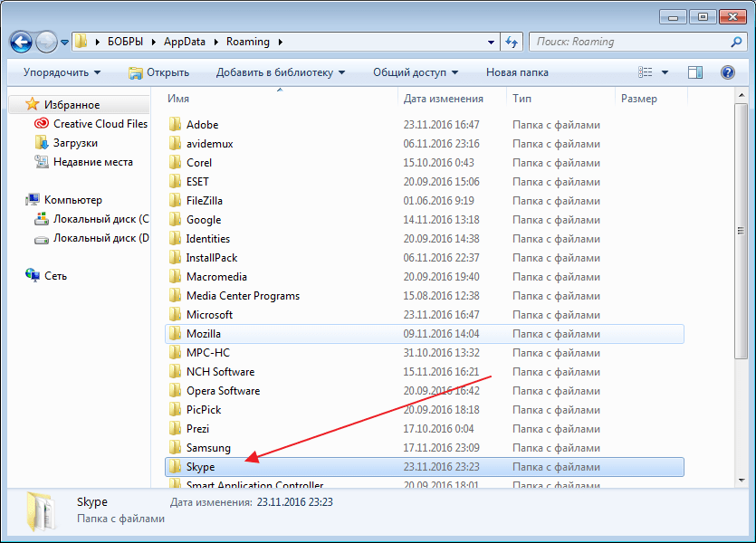Open the Упорядочить menu
This screenshot has width=756, height=543.
62,72
